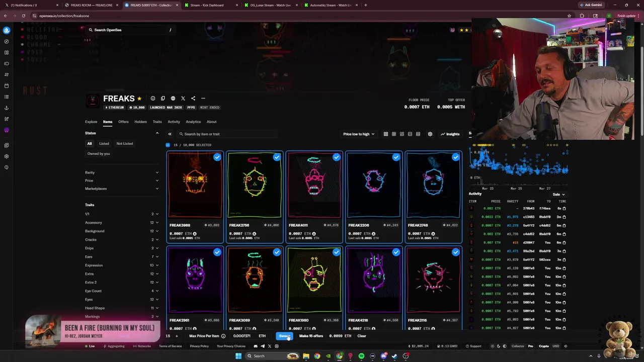Image resolution: width=644 pixels, height=362 pixels.
Task: Filter status by Not Listed
Action: coord(125,144)
